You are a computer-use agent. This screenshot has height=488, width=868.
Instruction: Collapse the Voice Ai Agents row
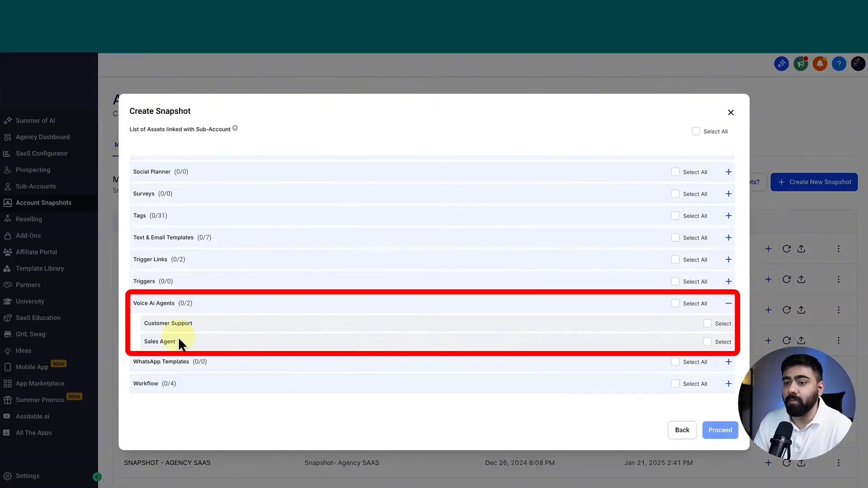728,304
